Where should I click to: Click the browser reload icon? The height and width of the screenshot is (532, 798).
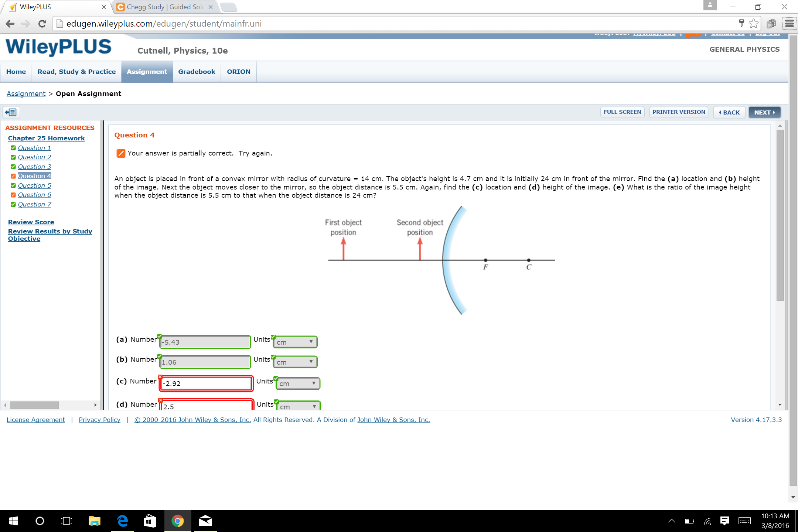pyautogui.click(x=42, y=24)
